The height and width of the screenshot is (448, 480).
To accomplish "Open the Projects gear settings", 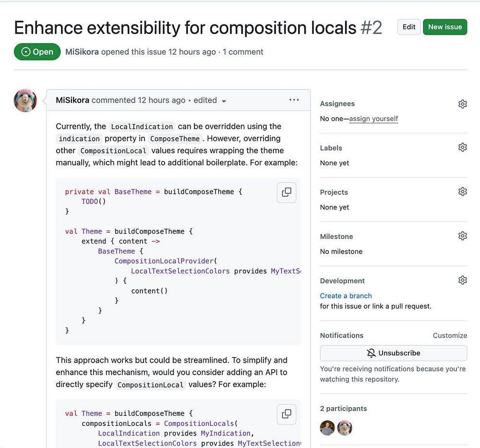I will [462, 192].
